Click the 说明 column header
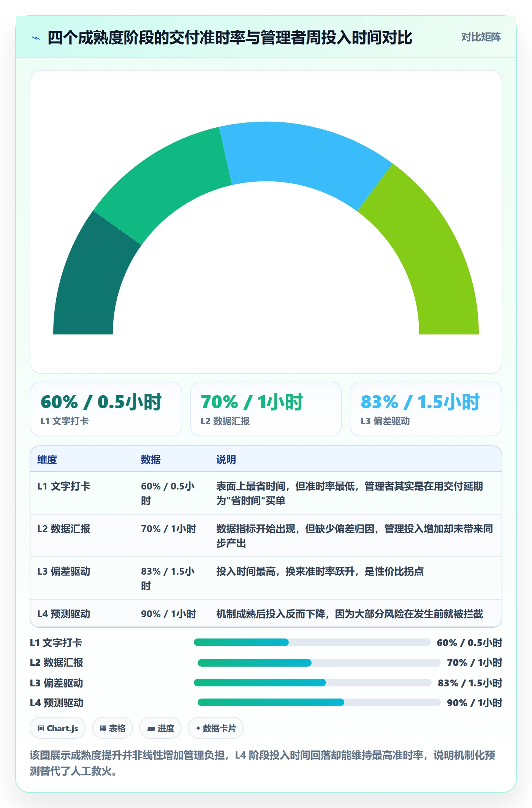Screen dimensions: 532x808 [x=226, y=459]
